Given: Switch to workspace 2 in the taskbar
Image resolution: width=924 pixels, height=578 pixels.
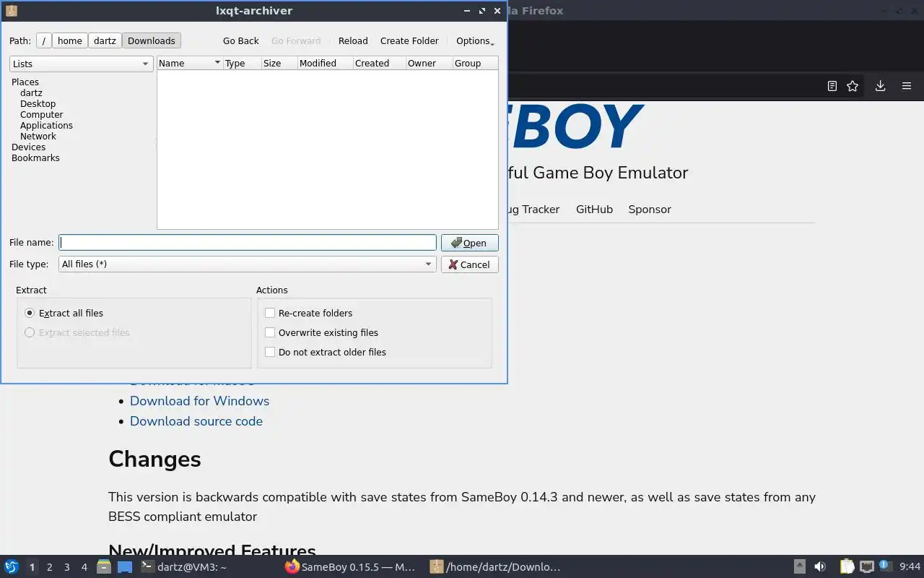Looking at the screenshot, I should pos(50,567).
